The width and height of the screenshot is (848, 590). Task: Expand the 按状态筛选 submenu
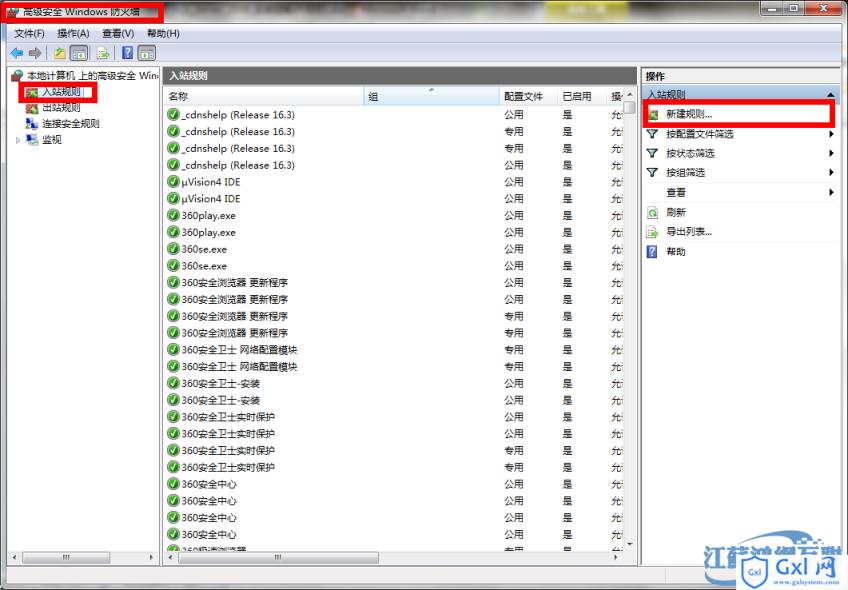pos(831,154)
